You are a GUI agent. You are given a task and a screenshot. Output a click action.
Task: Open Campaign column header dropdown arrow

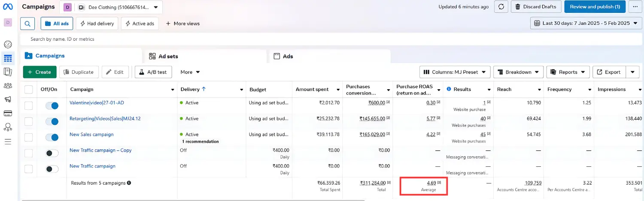173,90
